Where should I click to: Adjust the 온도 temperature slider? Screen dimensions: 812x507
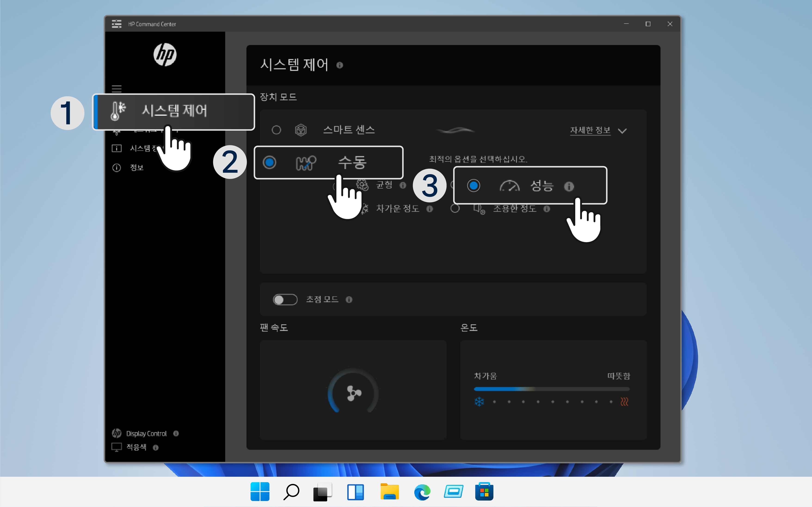(552, 389)
